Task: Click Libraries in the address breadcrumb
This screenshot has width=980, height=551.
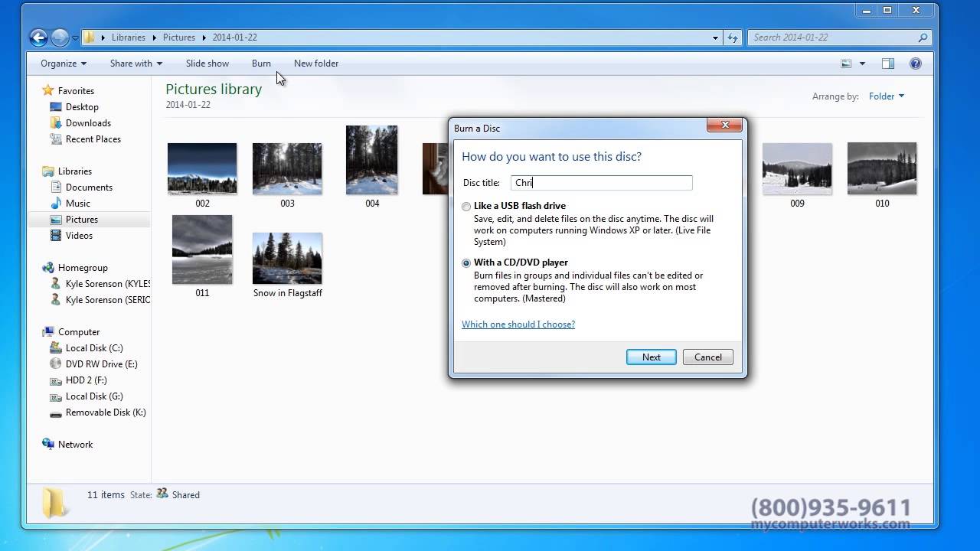Action: pyautogui.click(x=129, y=37)
